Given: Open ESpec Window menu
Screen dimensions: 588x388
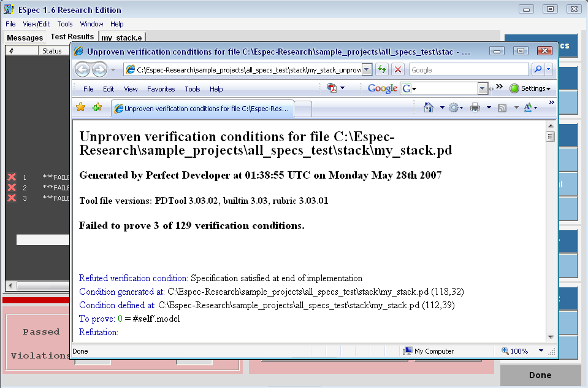Looking at the screenshot, I should [x=91, y=24].
